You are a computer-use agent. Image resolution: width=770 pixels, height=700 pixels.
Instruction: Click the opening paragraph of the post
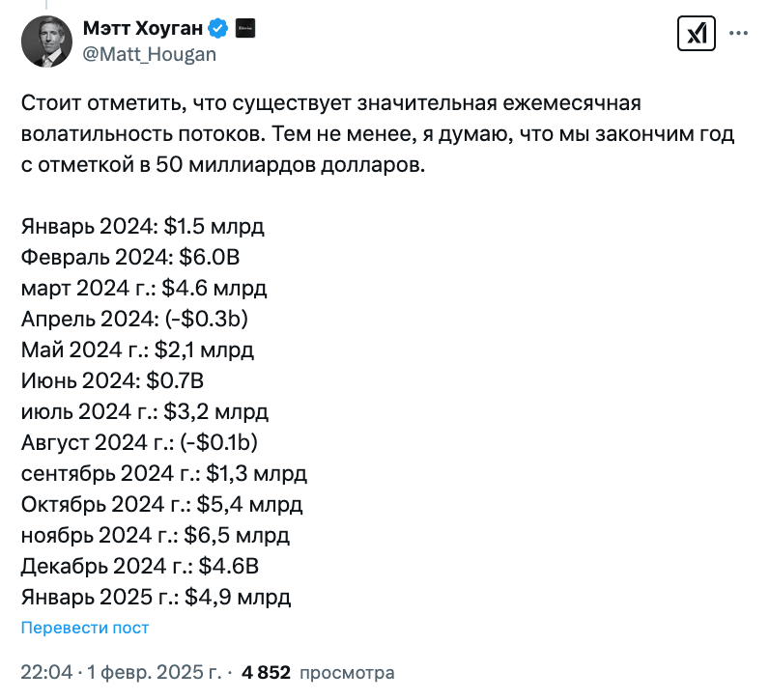pos(378,134)
